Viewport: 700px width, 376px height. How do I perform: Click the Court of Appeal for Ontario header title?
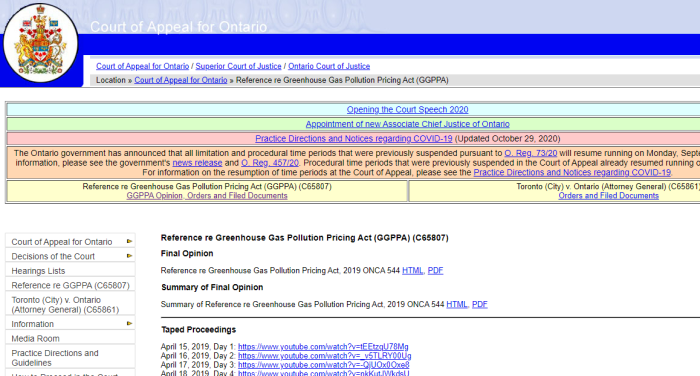(179, 27)
